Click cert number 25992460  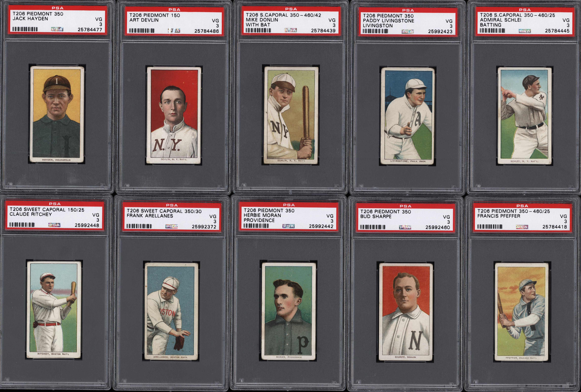tap(438, 227)
